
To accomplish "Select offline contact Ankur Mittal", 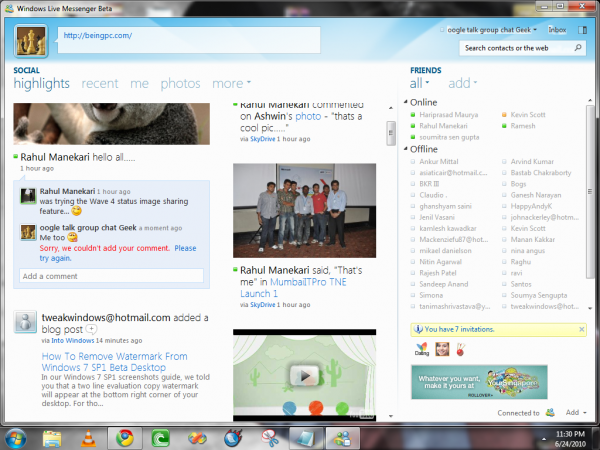I will tap(439, 161).
